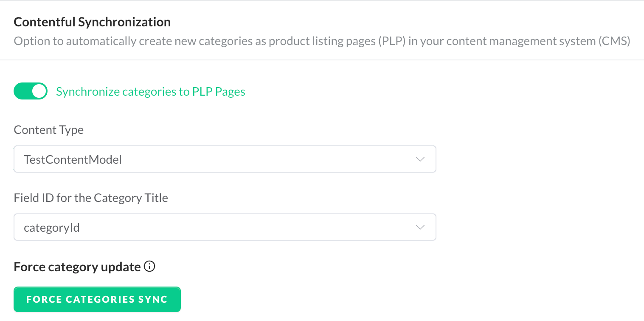Click the info icon beside Force category update
The image size is (644, 321).
(x=149, y=267)
